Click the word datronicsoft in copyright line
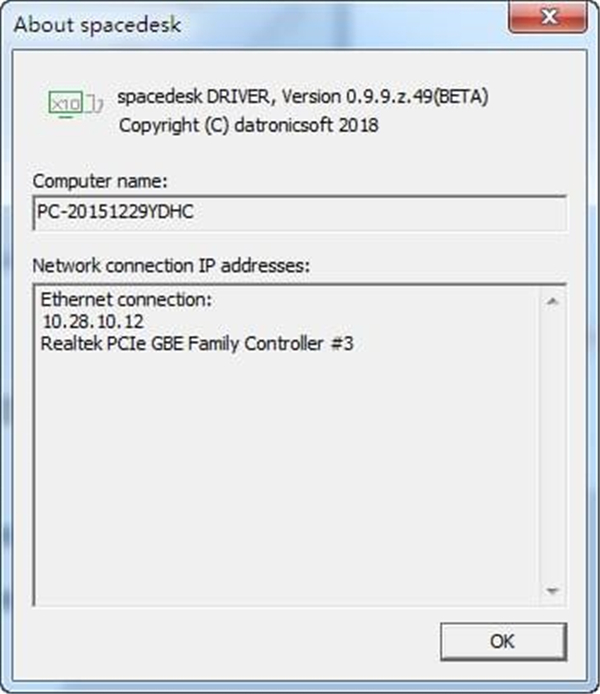The width and height of the screenshot is (600, 694). pyautogui.click(x=289, y=126)
